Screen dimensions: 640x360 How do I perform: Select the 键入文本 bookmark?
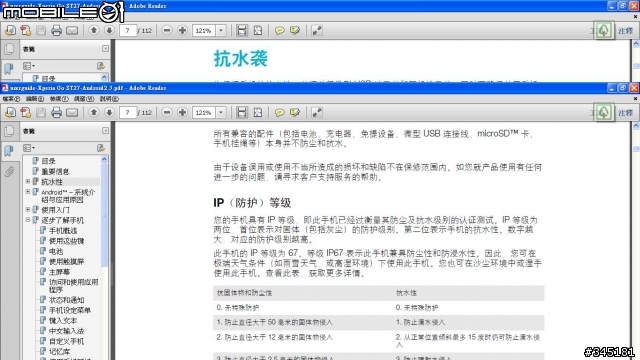tap(63, 320)
